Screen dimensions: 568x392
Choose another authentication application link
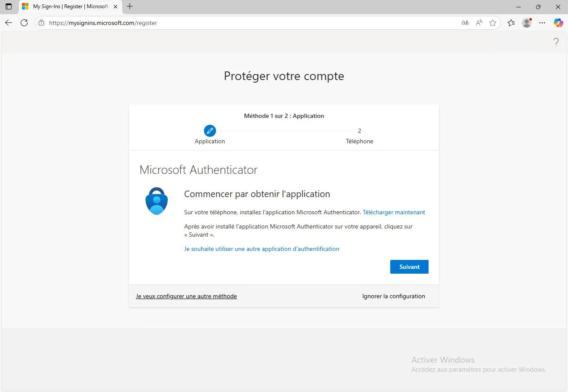[x=262, y=249]
